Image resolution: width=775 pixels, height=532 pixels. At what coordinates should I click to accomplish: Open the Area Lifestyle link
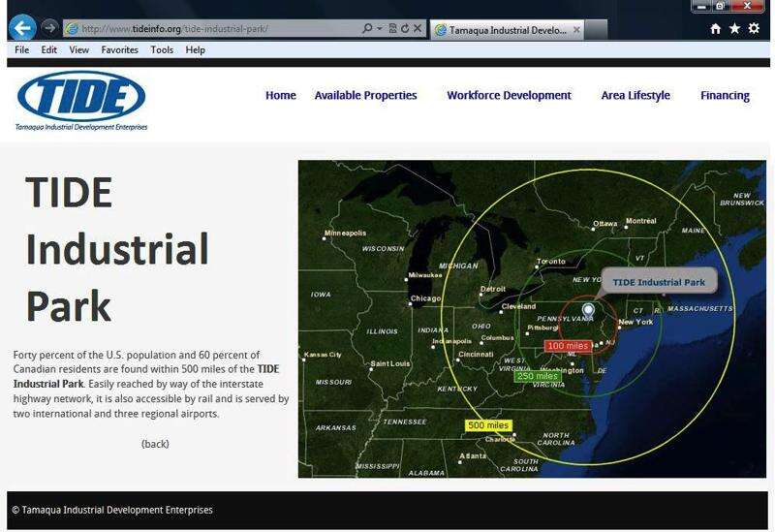click(635, 95)
